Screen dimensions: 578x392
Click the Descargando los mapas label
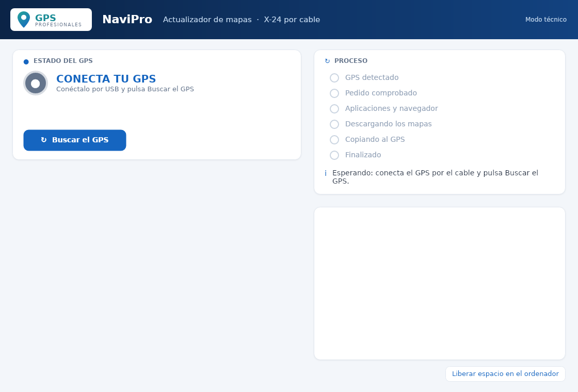point(389,124)
